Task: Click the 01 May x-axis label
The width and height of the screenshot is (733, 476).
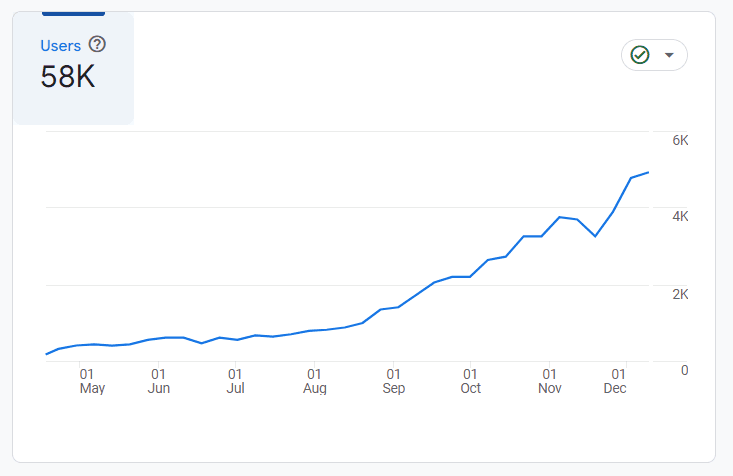Action: 92,380
